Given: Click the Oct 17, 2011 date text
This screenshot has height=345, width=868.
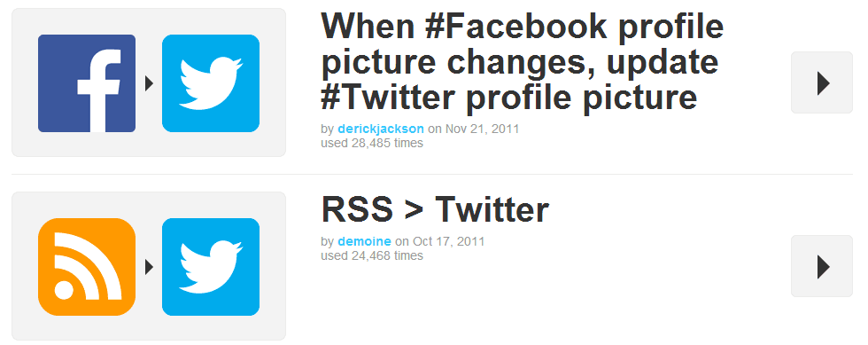Looking at the screenshot, I should 449,242.
